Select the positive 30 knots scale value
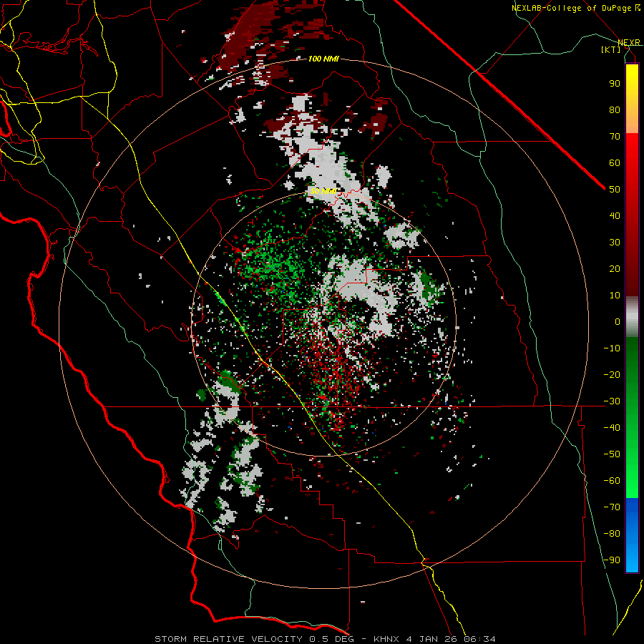The width and height of the screenshot is (644, 644). pos(615,243)
